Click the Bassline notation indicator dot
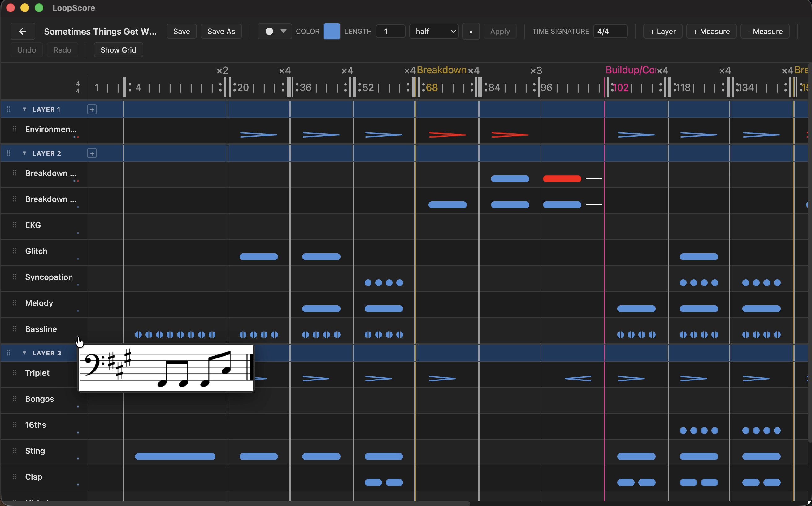This screenshot has width=812, height=506. tap(78, 336)
